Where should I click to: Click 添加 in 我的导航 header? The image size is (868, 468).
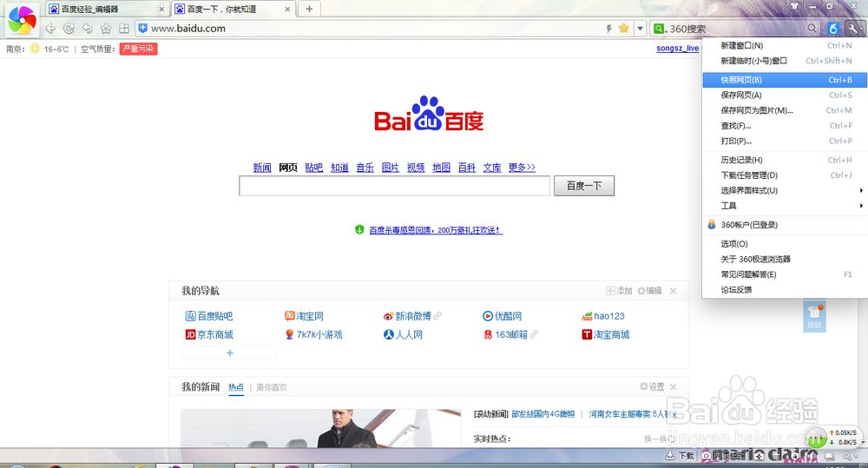point(619,291)
